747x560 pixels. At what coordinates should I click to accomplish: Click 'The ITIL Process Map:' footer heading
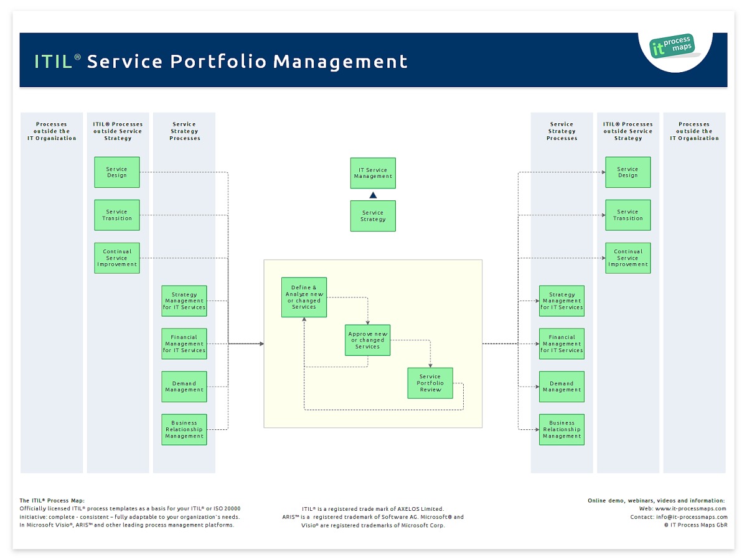click(52, 501)
